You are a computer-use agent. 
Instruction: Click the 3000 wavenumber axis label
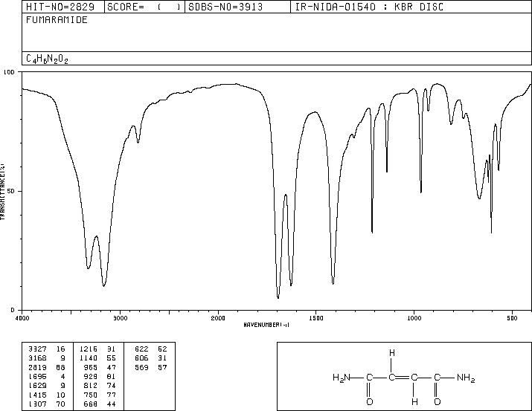point(120,318)
